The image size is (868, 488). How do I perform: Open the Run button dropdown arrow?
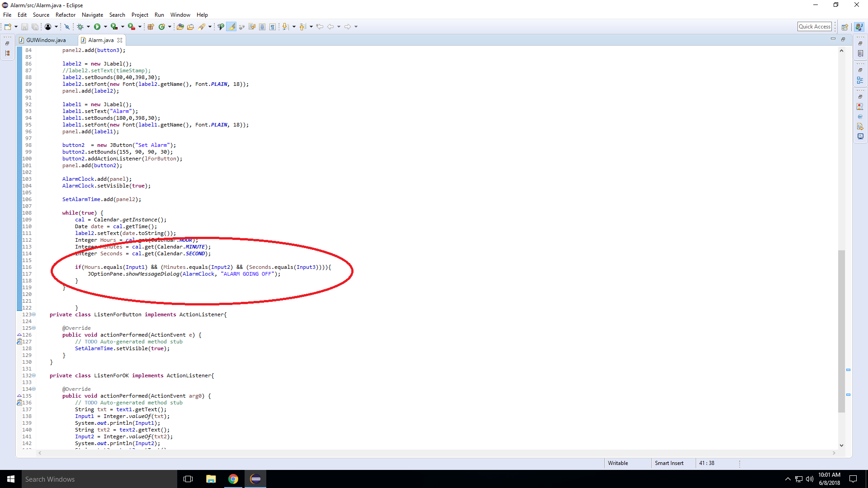[105, 27]
